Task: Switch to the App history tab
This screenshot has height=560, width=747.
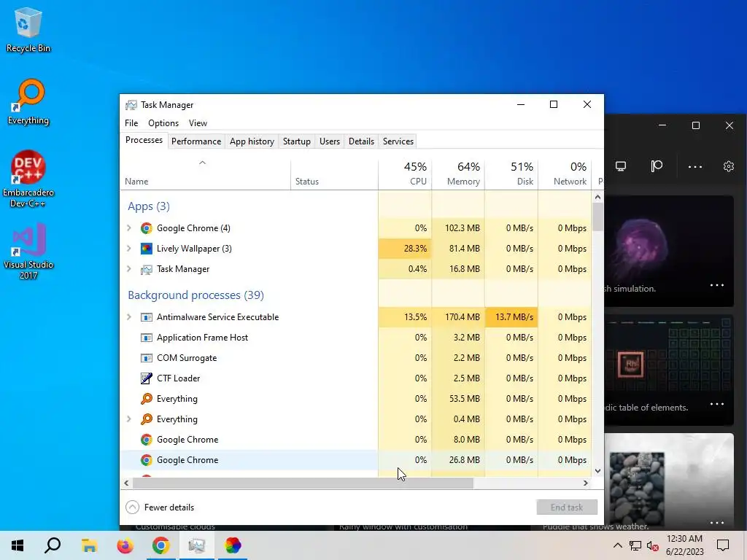Action: pos(252,141)
